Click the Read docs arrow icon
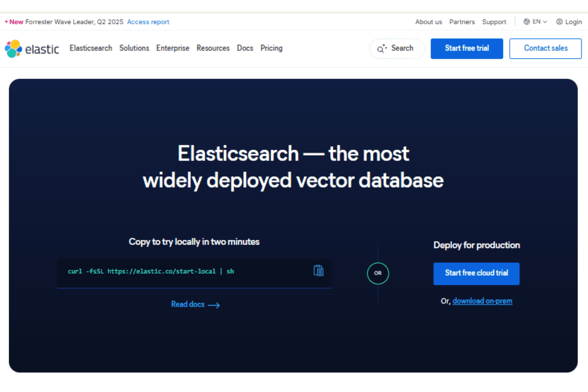Image resolution: width=588 pixels, height=392 pixels. [214, 305]
